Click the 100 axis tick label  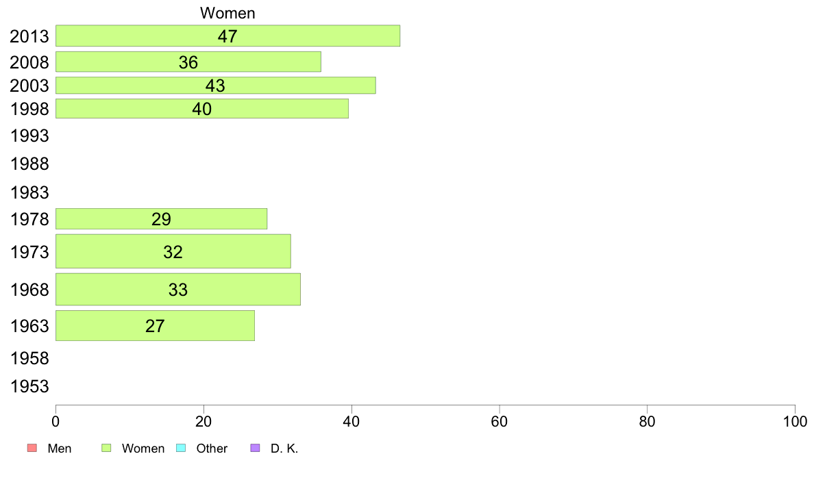coord(795,421)
